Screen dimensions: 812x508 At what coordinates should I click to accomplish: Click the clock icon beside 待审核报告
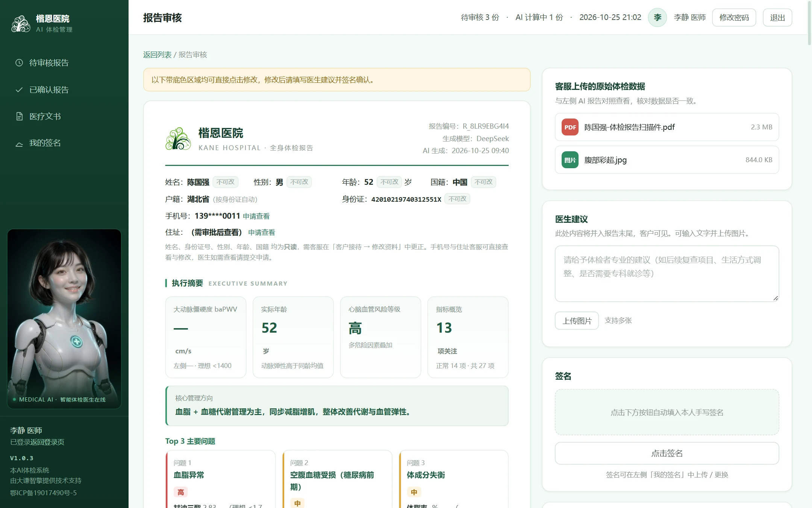(19, 63)
